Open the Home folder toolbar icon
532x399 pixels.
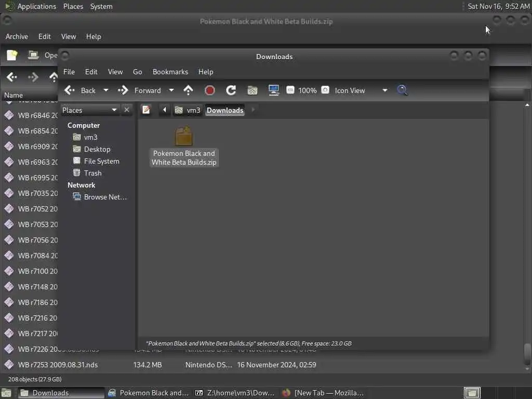point(252,90)
